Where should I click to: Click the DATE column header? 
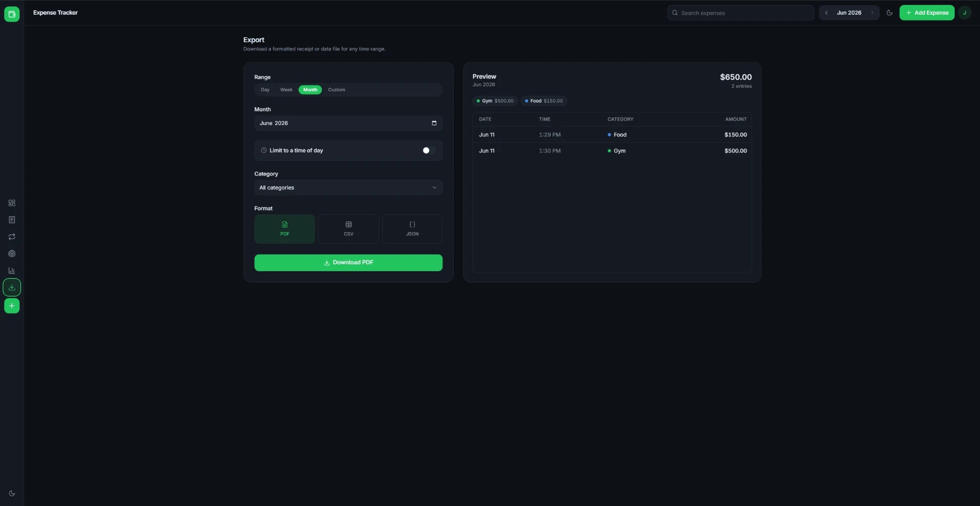pyautogui.click(x=485, y=119)
